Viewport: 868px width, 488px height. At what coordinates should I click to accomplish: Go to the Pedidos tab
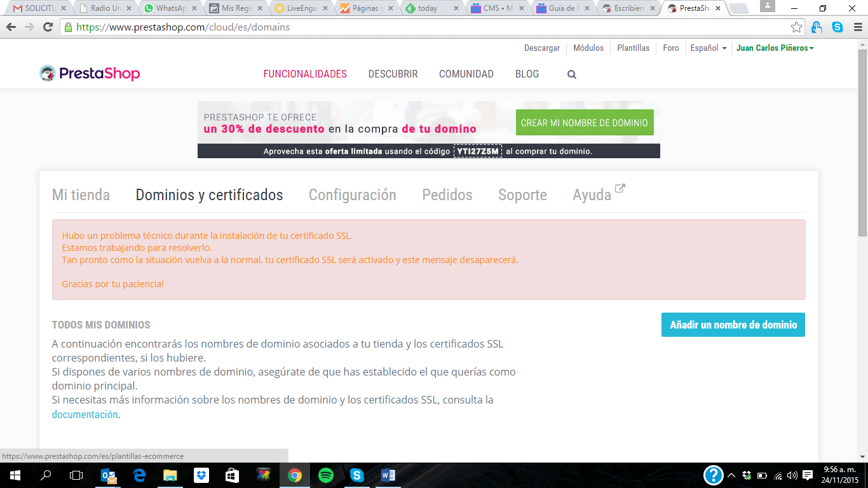[x=447, y=195]
